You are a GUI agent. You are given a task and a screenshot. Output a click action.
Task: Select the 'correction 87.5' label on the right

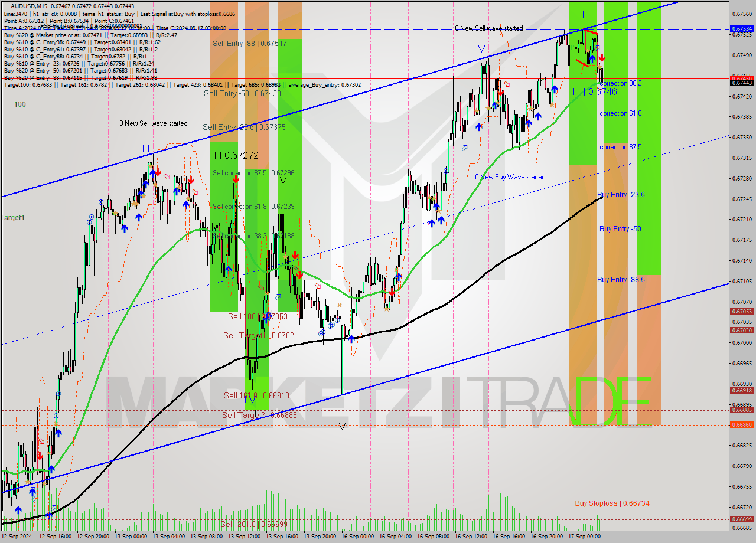(x=621, y=147)
